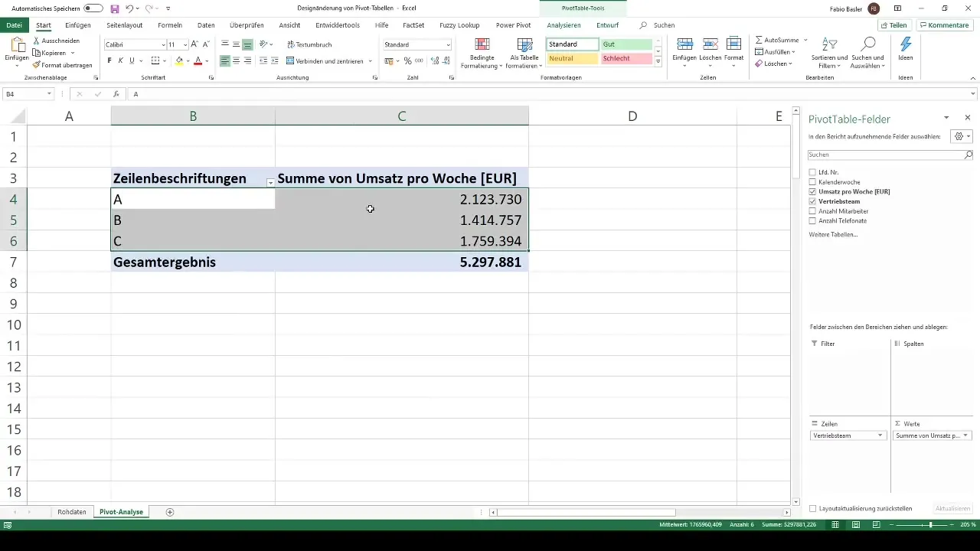Viewport: 980px width, 551px height.
Task: Open the fill color bucket
Action: (x=179, y=60)
